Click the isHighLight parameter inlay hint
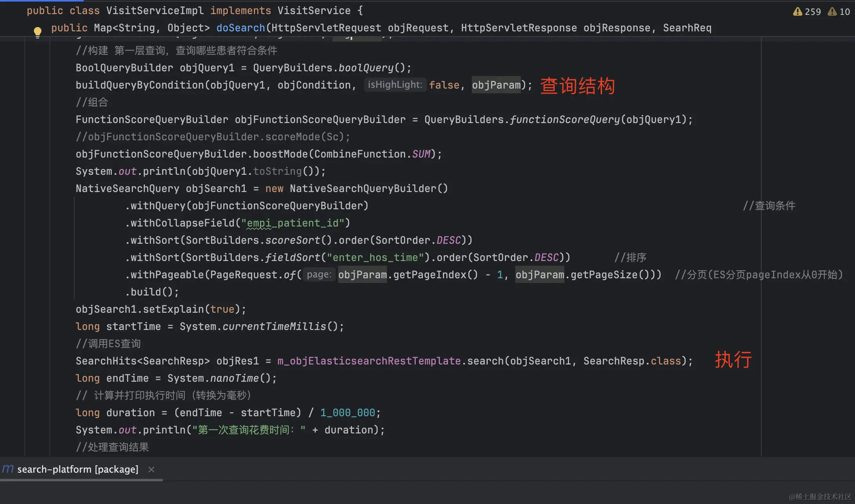Viewport: 855px width, 504px height. pos(395,85)
